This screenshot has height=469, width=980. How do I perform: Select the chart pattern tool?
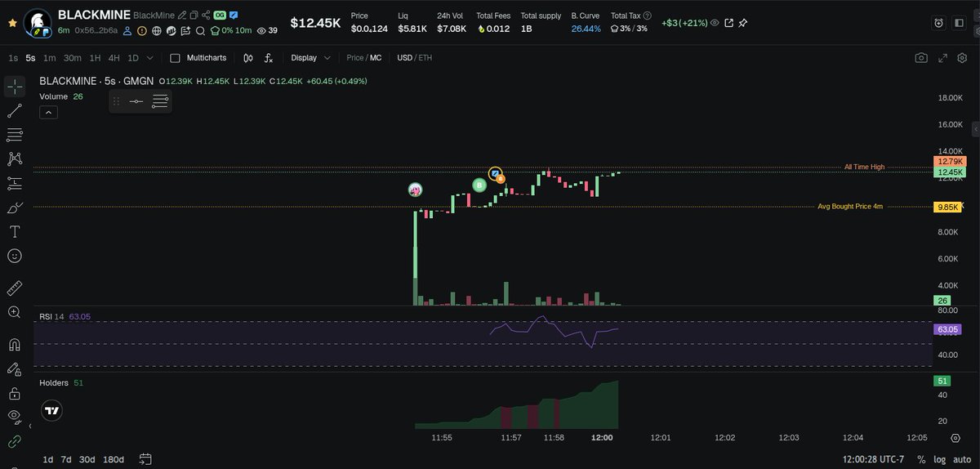coord(15,159)
